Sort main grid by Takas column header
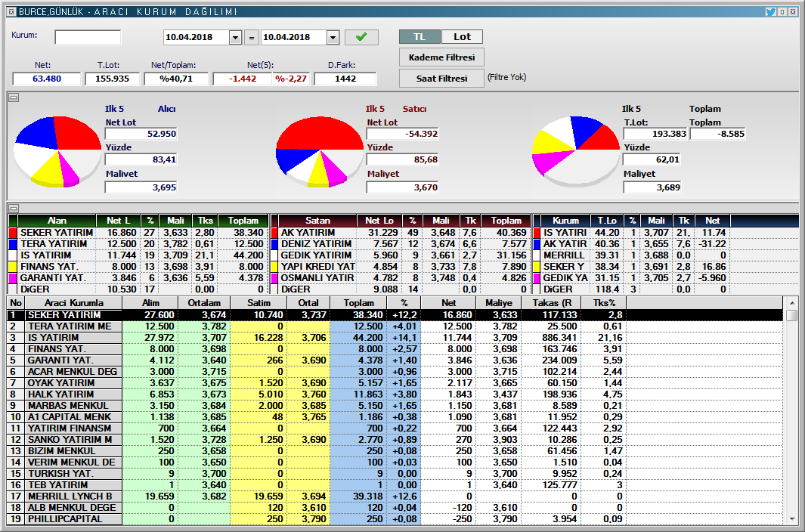 551,303
